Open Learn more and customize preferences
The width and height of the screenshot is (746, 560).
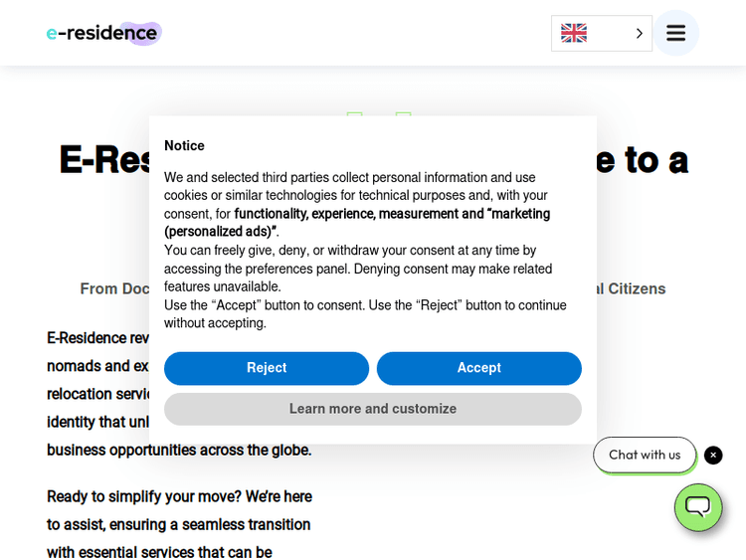point(372,409)
